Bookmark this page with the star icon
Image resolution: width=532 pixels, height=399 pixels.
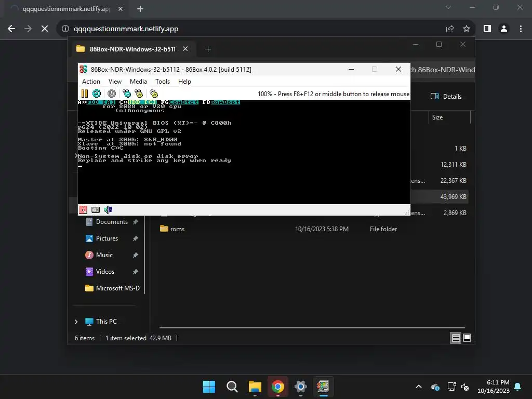pos(467,29)
